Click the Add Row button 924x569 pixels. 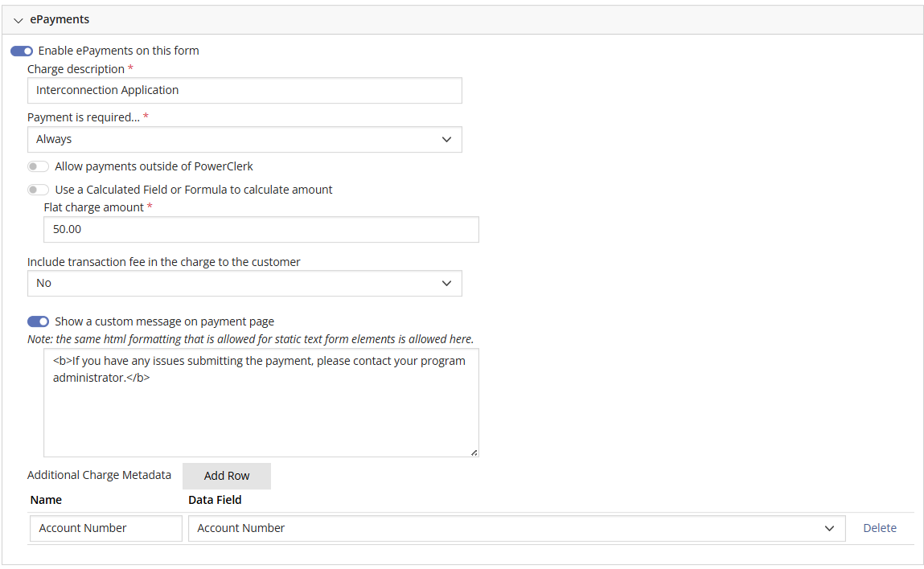pos(226,476)
